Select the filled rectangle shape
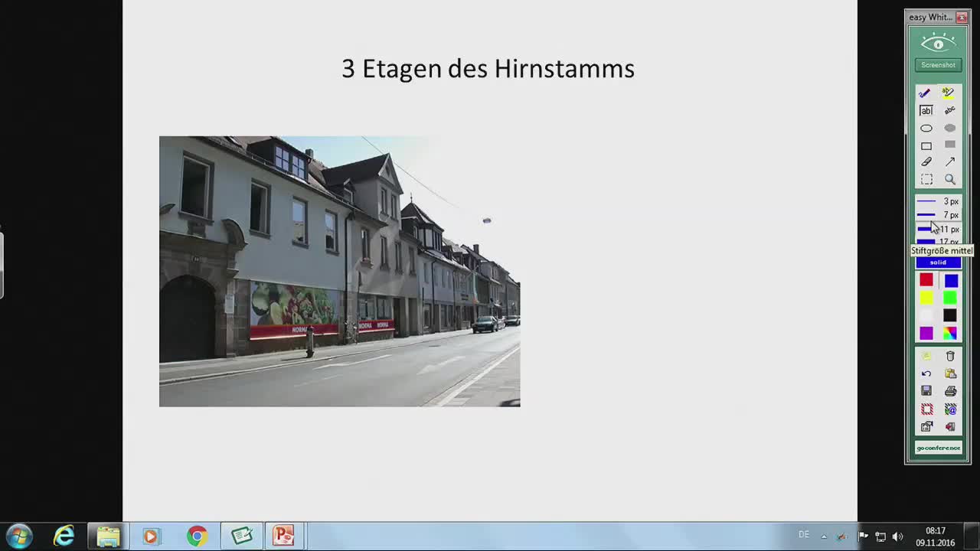 (x=950, y=145)
